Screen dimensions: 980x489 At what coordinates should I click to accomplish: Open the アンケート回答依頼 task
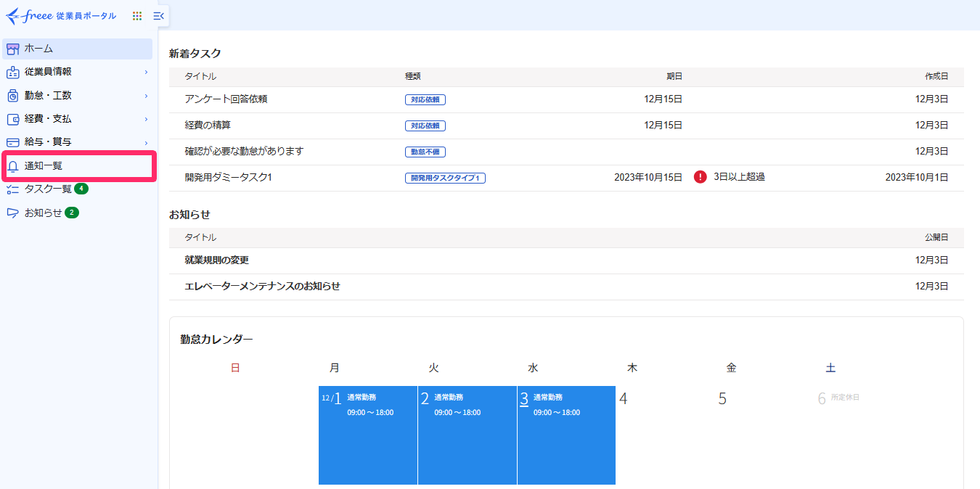pyautogui.click(x=226, y=99)
